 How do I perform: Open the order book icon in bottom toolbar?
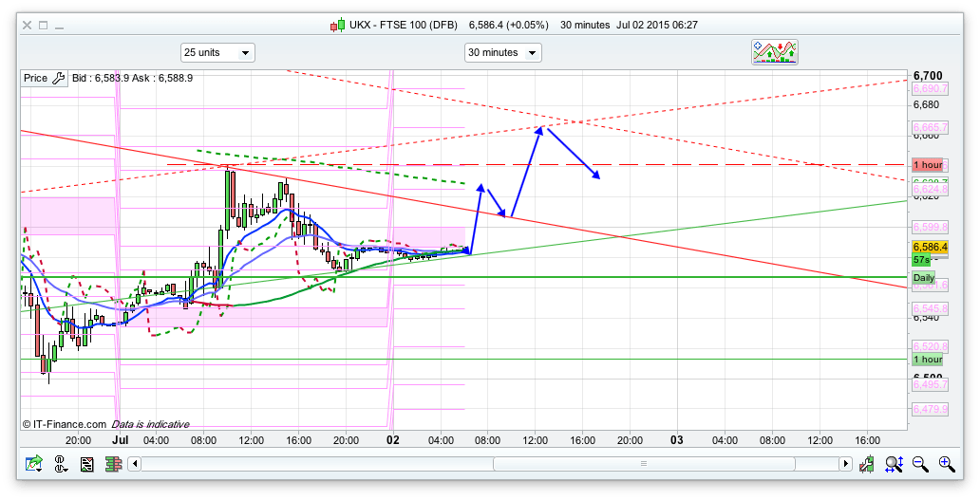(x=112, y=464)
